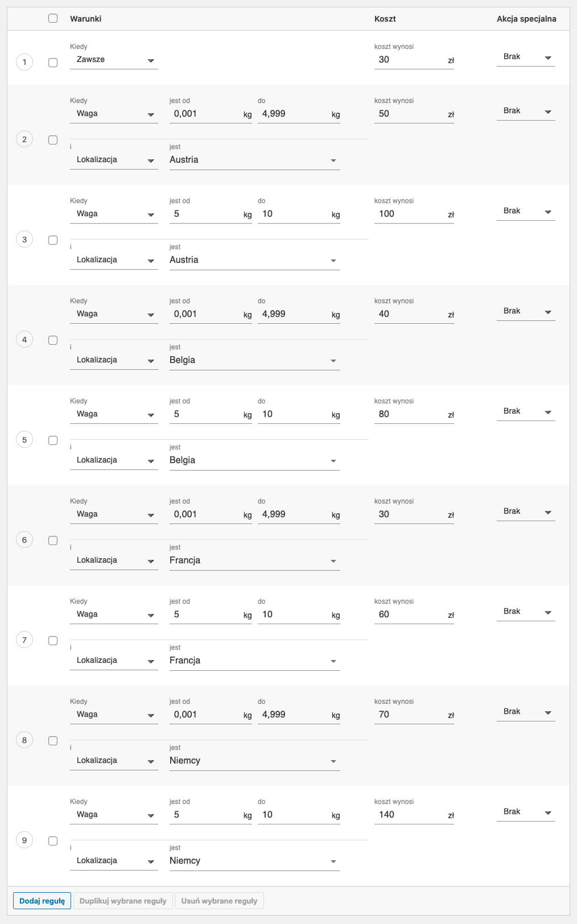Toggle the select-all checkbox in the header
The width and height of the screenshot is (577, 924).
[x=53, y=18]
